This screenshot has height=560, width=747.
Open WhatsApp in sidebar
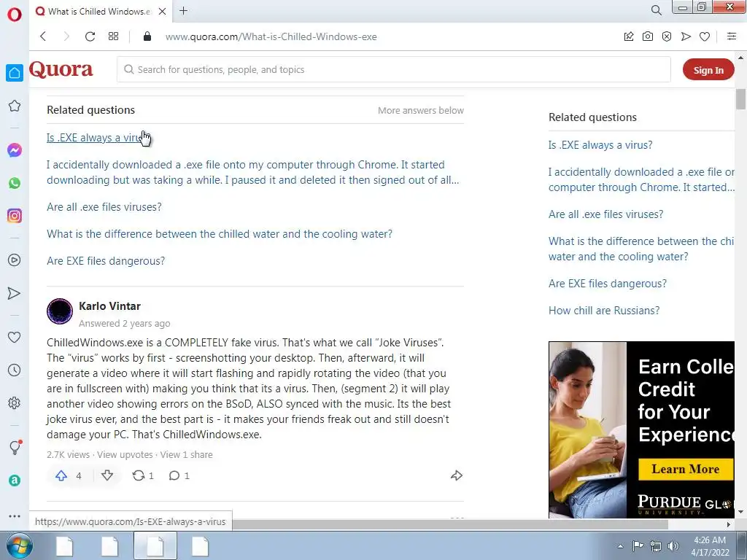pyautogui.click(x=15, y=183)
